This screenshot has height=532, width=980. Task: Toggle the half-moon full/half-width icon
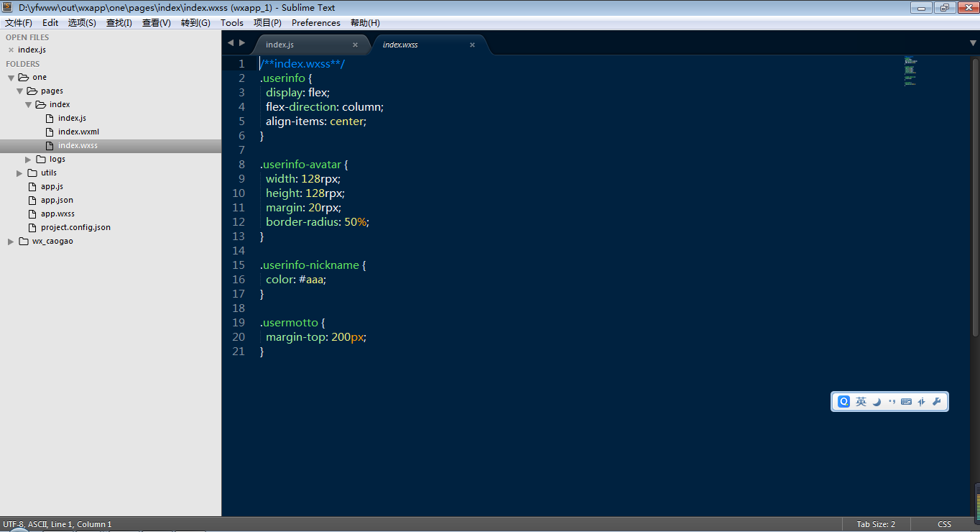[877, 402]
